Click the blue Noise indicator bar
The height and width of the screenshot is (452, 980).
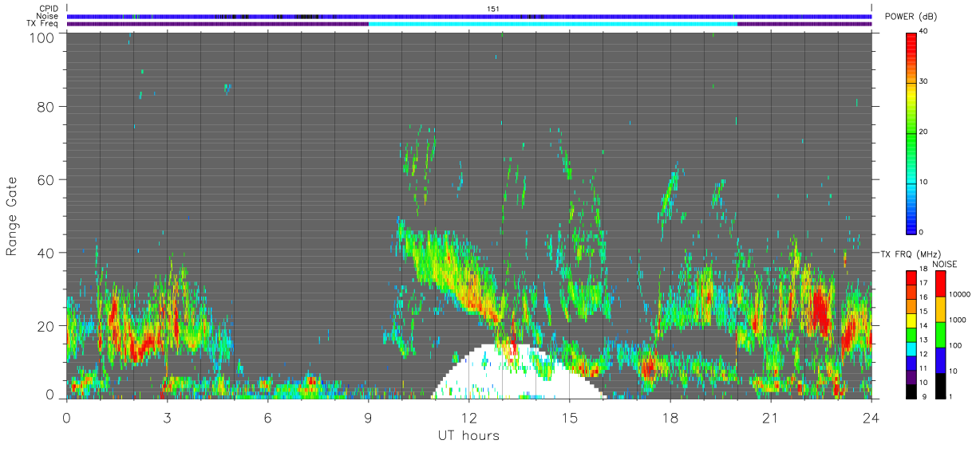coord(468,17)
